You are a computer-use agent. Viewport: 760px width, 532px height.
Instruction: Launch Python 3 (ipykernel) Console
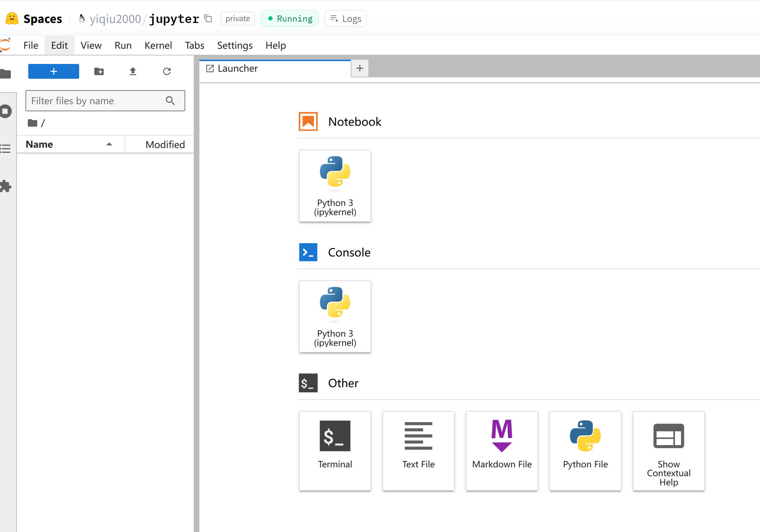pyautogui.click(x=335, y=317)
